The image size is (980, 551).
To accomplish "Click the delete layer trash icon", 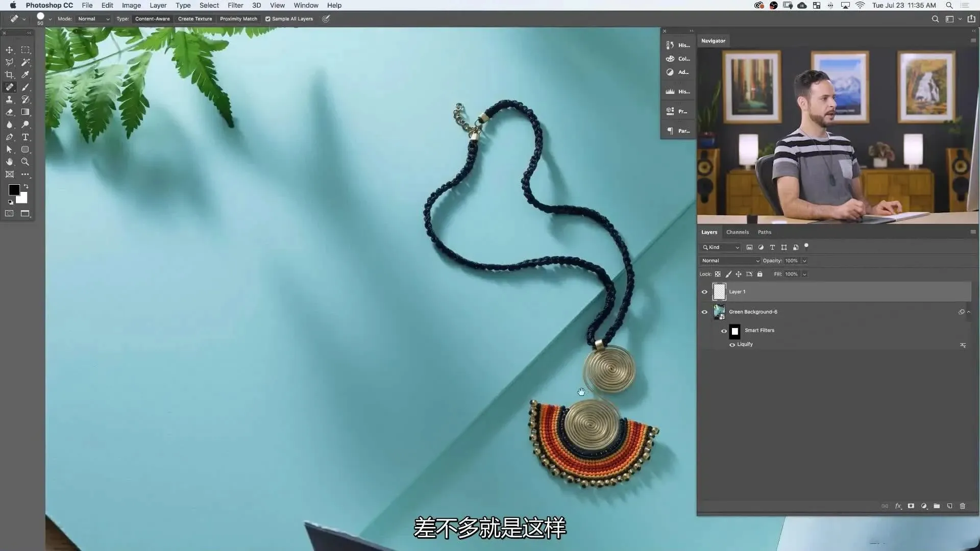I will point(963,506).
